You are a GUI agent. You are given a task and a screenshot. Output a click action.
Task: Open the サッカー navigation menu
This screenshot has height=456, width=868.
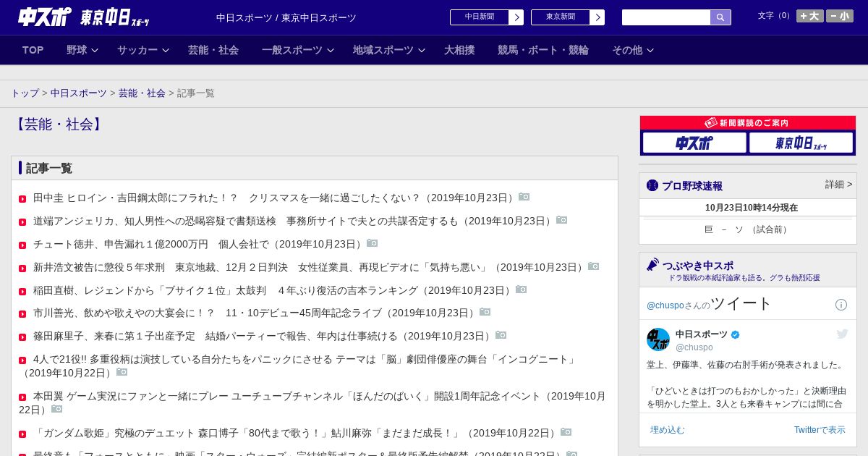click(137, 50)
